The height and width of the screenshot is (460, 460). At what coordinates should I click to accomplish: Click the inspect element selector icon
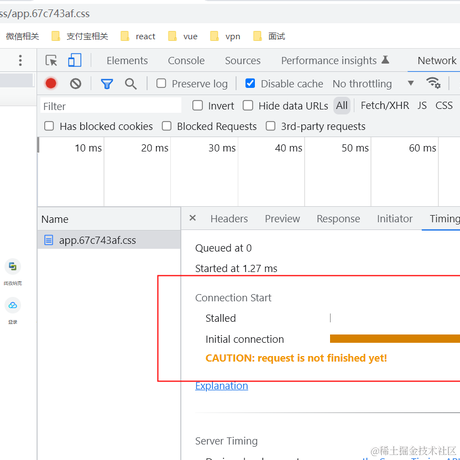51,61
